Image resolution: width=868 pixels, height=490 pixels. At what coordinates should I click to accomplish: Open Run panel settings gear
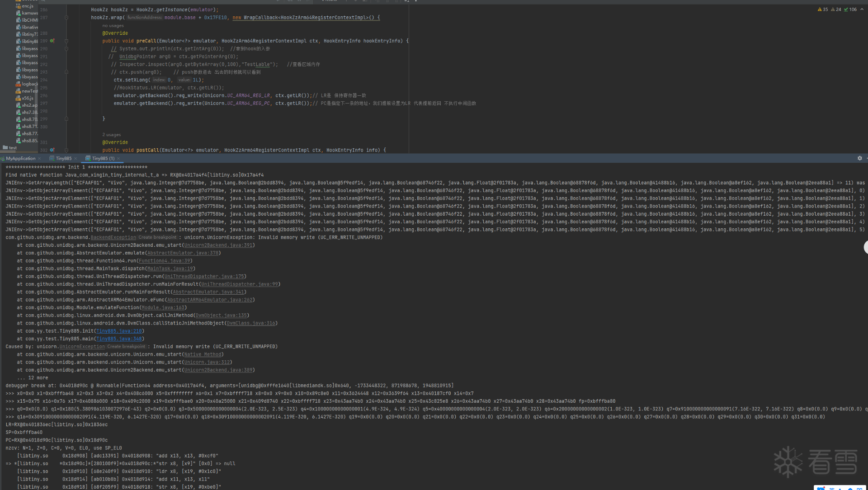pyautogui.click(x=859, y=158)
